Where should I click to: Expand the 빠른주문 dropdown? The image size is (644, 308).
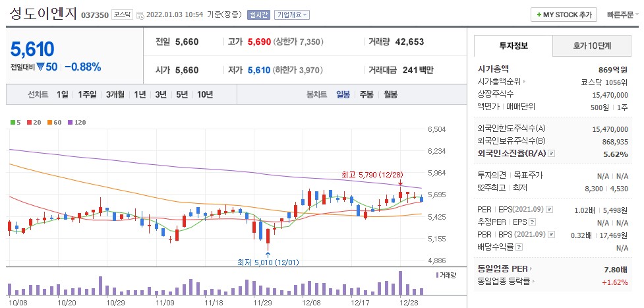click(623, 15)
